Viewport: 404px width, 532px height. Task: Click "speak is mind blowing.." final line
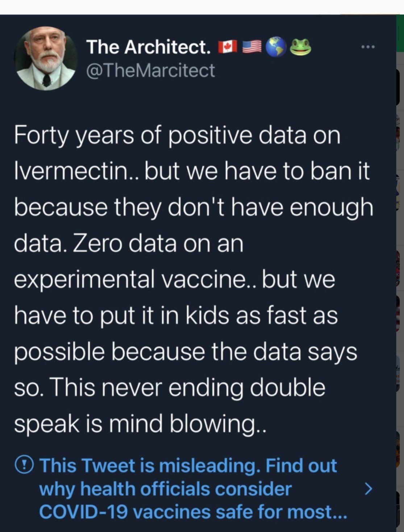(x=140, y=424)
